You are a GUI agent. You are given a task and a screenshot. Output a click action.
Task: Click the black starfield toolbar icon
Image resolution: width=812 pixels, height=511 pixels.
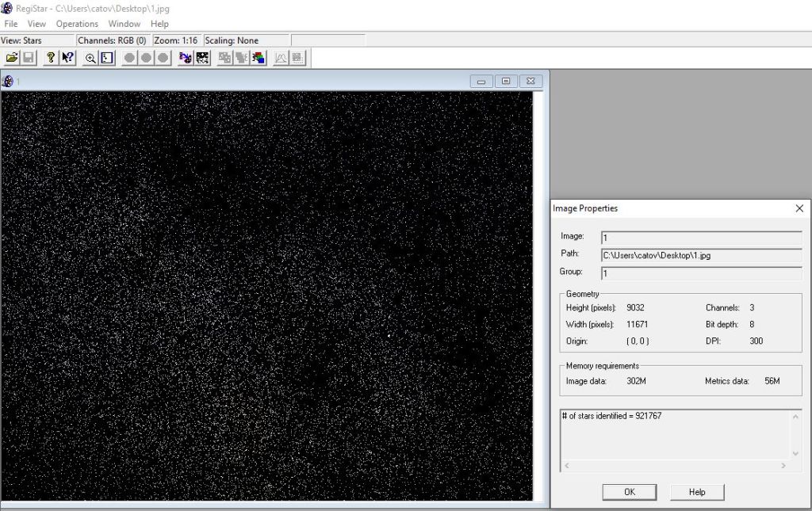202,58
